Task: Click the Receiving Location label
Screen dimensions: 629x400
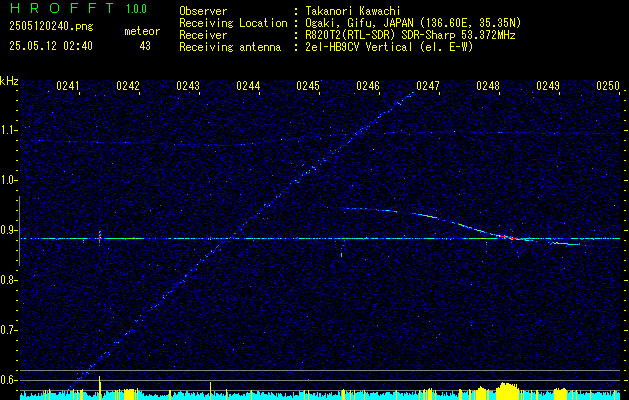Action: [x=233, y=23]
